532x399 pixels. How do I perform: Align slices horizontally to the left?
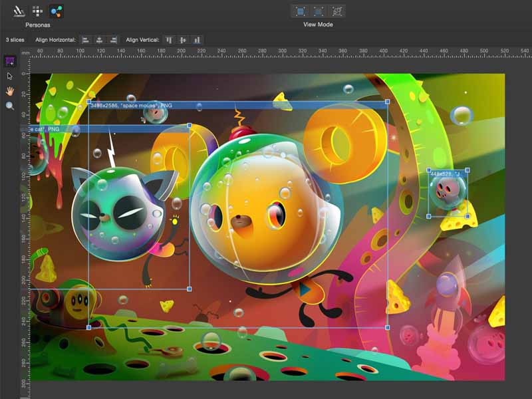[86, 40]
